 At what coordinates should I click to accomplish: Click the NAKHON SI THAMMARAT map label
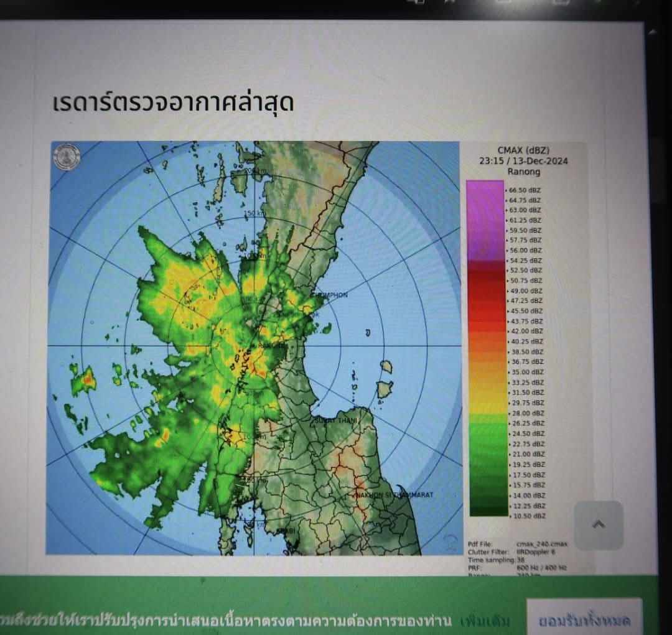394,495
